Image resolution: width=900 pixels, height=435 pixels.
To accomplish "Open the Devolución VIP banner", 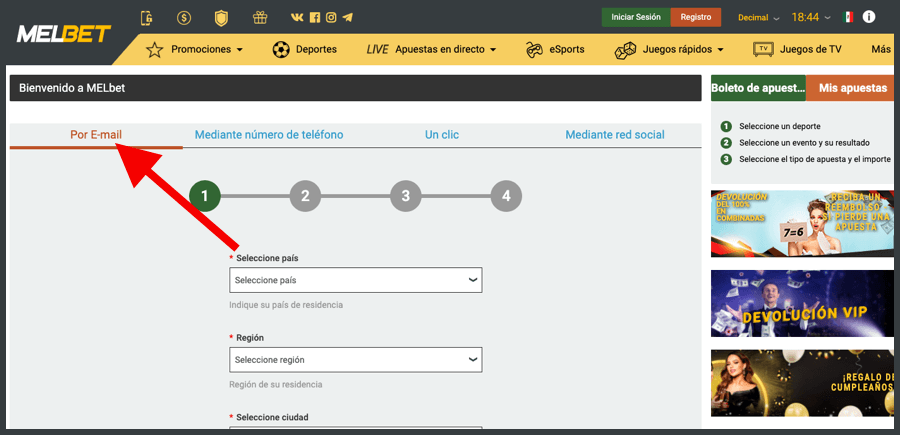I will click(x=800, y=304).
